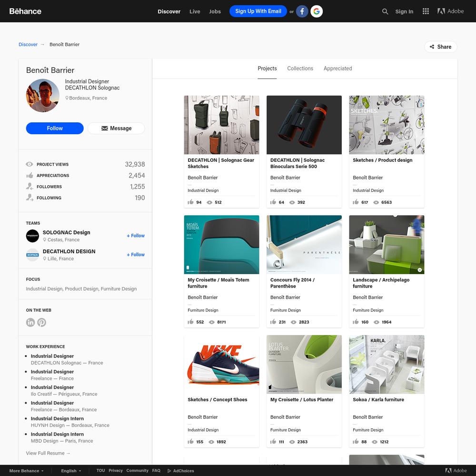Click 'Ilo Creatif — Périgueux, France' text
The image size is (476, 476).
click(x=64, y=394)
